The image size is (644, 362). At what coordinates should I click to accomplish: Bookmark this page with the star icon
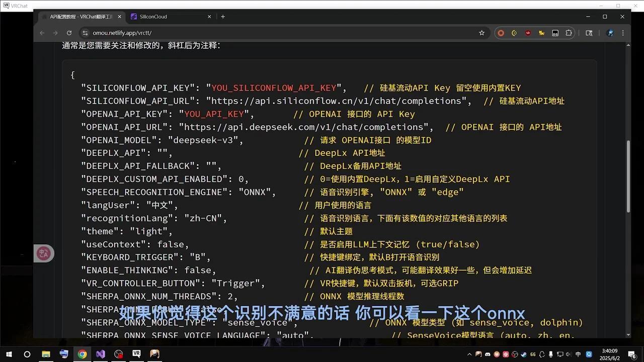pos(481,33)
